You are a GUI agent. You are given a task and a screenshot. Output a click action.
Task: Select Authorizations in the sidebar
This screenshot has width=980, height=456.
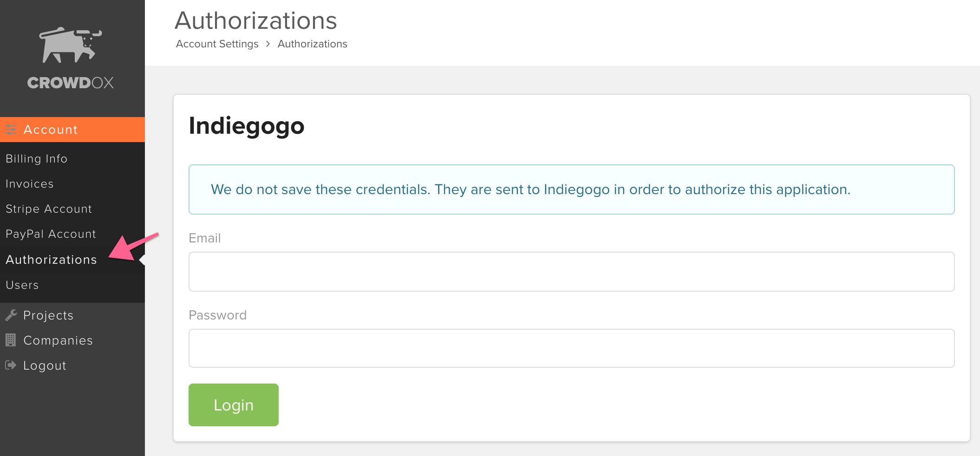click(52, 260)
